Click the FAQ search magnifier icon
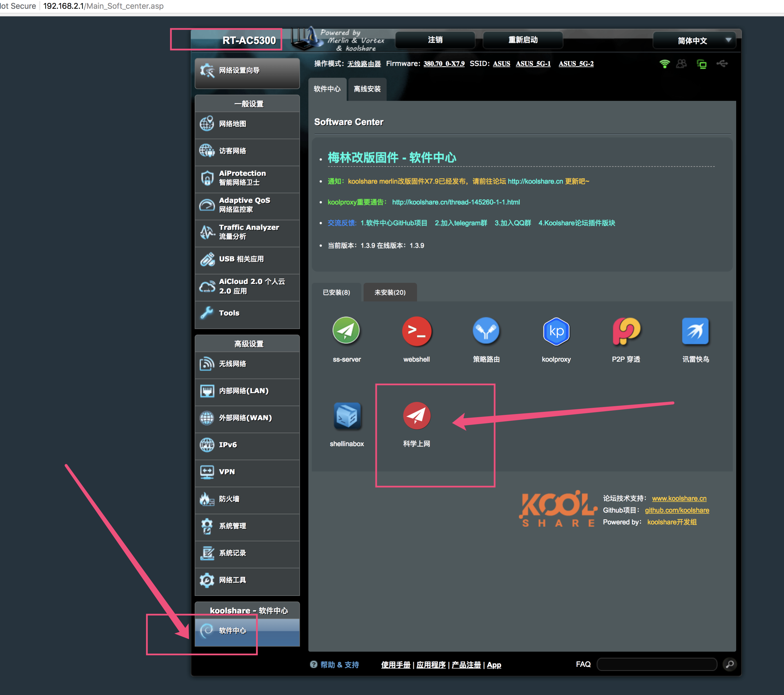The width and height of the screenshot is (784, 695). [729, 664]
